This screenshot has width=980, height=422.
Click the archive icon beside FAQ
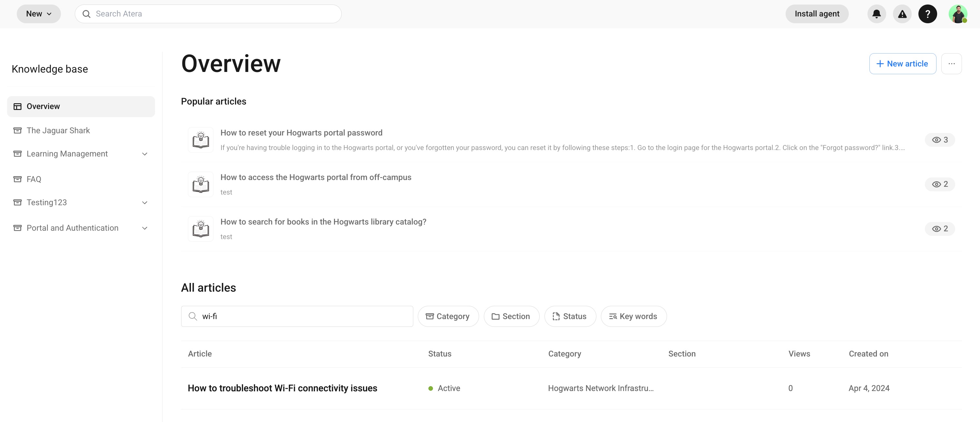17,179
